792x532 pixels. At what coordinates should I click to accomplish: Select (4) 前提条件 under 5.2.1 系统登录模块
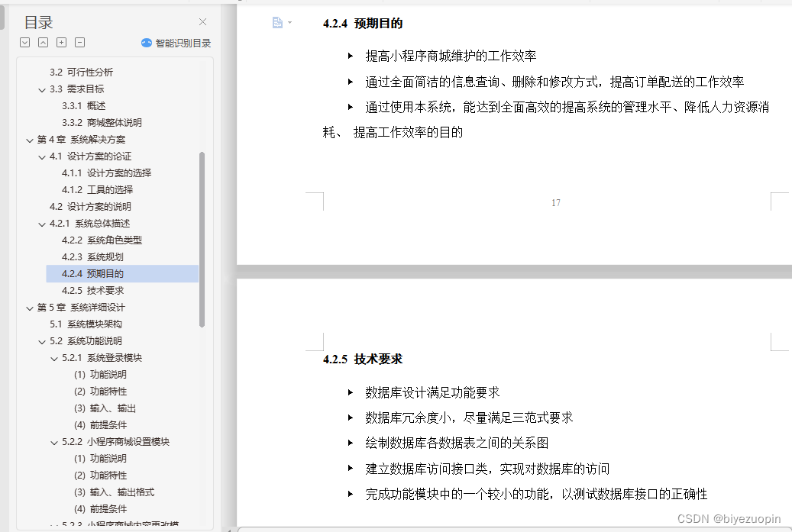tap(100, 425)
